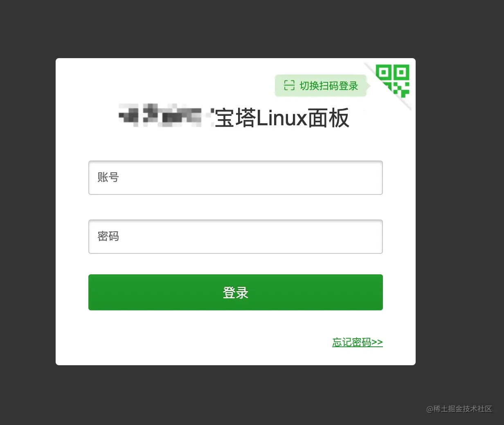
Task: Click the 宝塔Linux面板 title text
Action: pyautogui.click(x=282, y=118)
